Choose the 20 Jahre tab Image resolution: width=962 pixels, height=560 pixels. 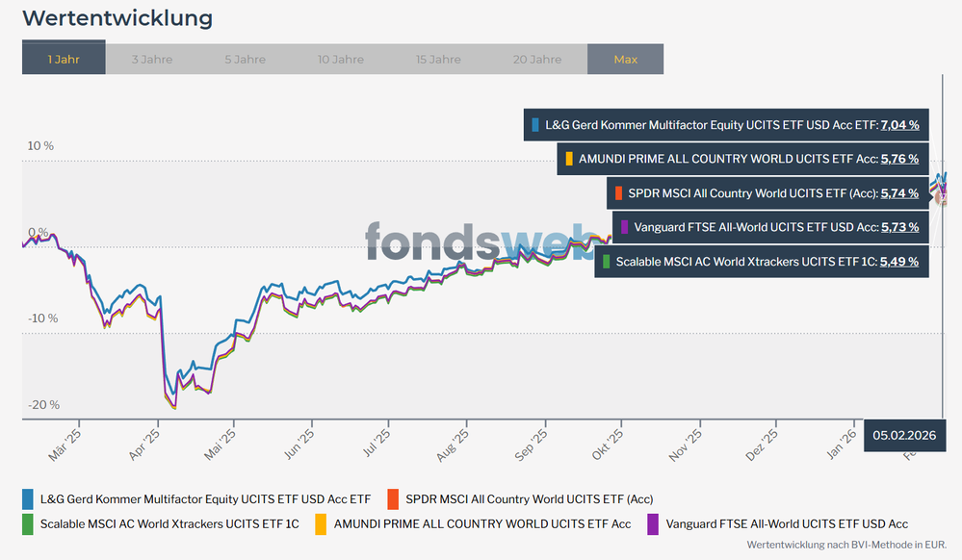pos(536,60)
